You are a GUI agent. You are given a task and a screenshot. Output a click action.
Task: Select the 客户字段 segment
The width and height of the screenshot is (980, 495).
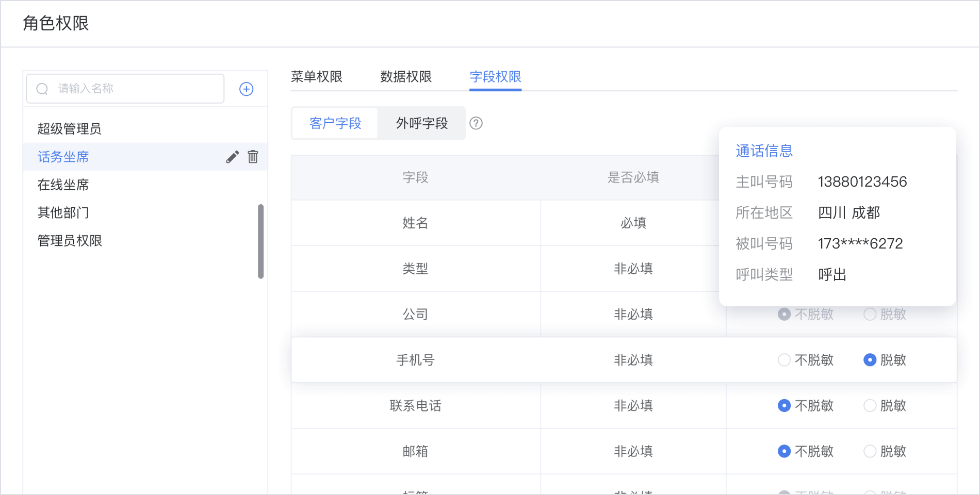pyautogui.click(x=335, y=123)
